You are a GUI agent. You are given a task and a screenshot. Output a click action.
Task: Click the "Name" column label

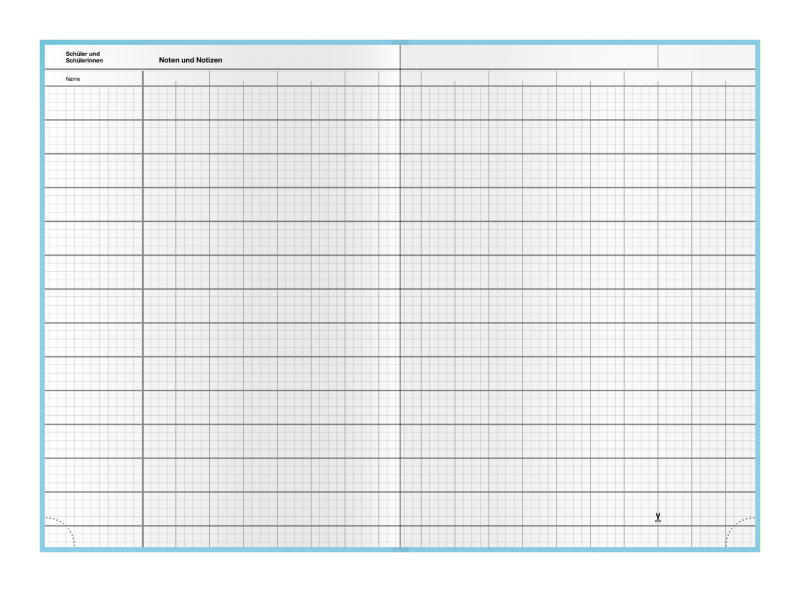click(x=73, y=79)
